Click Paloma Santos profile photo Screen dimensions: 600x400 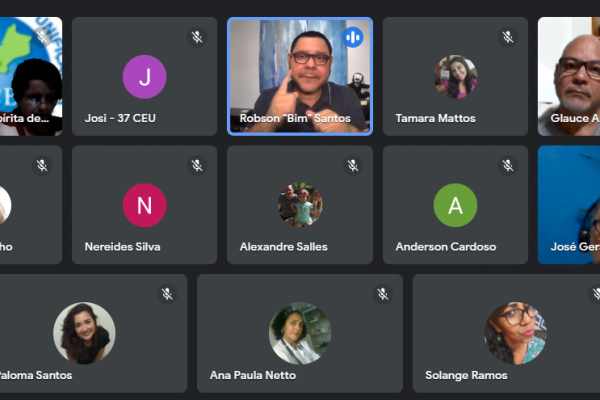(x=84, y=333)
